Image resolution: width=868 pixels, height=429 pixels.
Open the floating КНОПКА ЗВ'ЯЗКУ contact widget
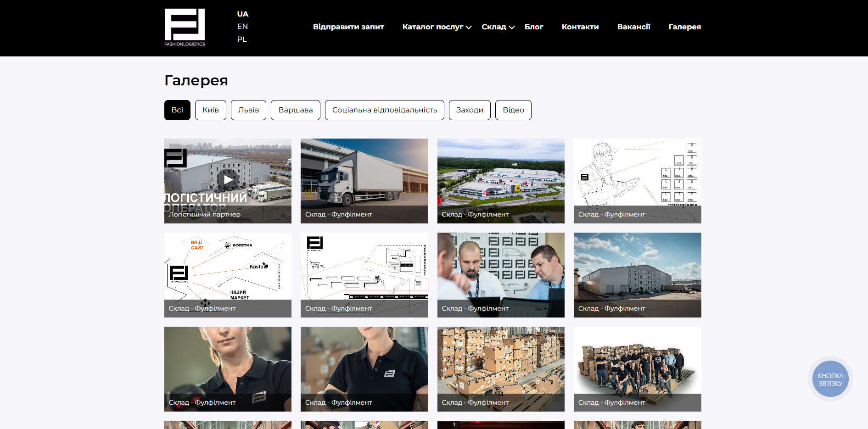pyautogui.click(x=830, y=379)
